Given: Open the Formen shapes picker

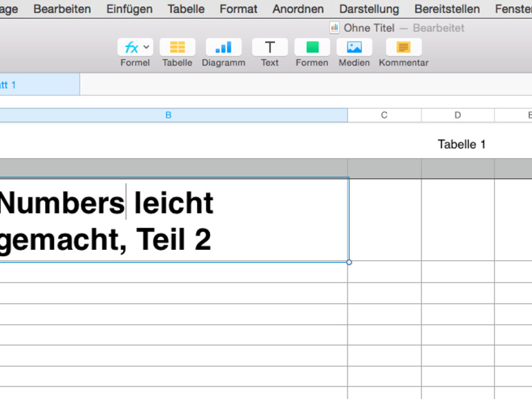Looking at the screenshot, I should tap(312, 47).
